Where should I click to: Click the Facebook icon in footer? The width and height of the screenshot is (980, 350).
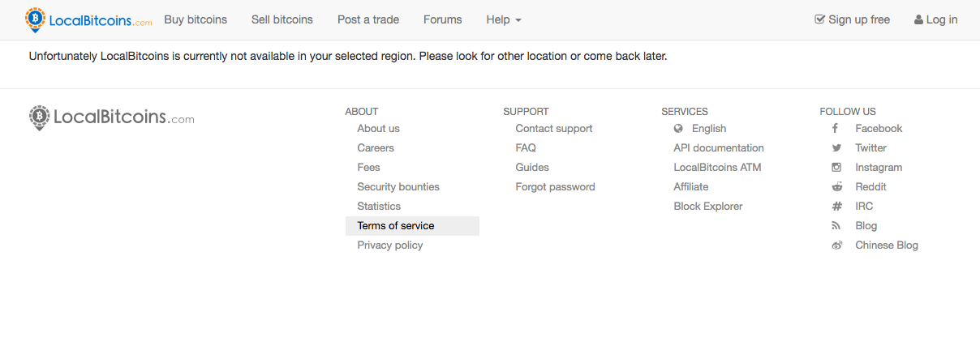pyautogui.click(x=836, y=129)
